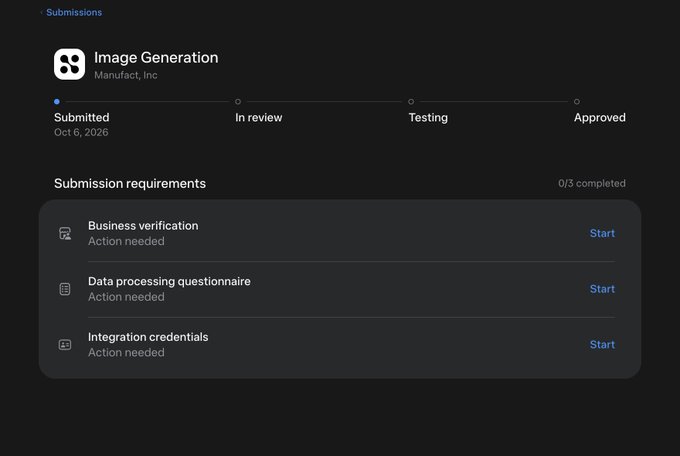Click the '0/3 completed' counter

pyautogui.click(x=592, y=183)
